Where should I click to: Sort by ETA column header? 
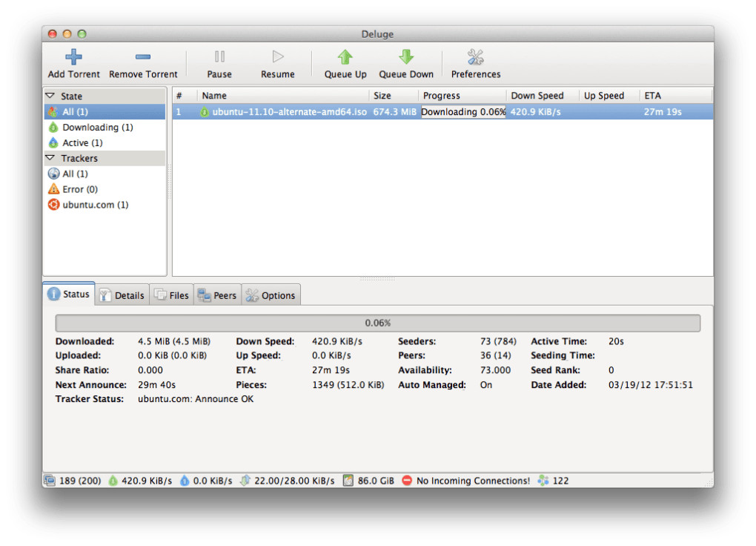[676, 95]
